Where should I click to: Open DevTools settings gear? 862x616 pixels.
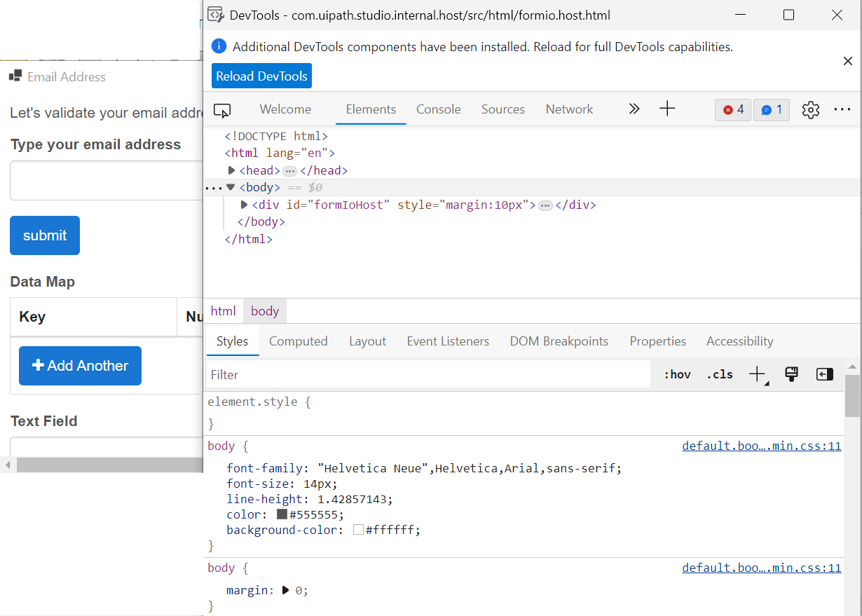click(x=811, y=110)
